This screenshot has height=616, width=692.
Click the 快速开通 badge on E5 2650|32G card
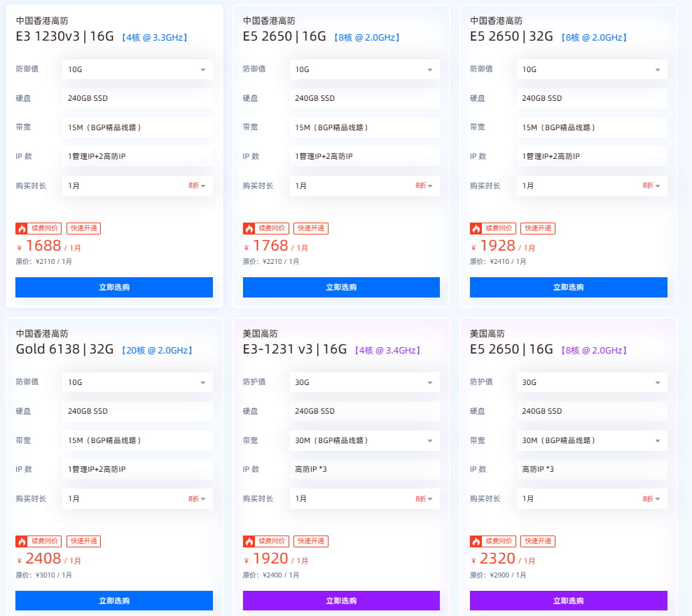[x=537, y=227]
